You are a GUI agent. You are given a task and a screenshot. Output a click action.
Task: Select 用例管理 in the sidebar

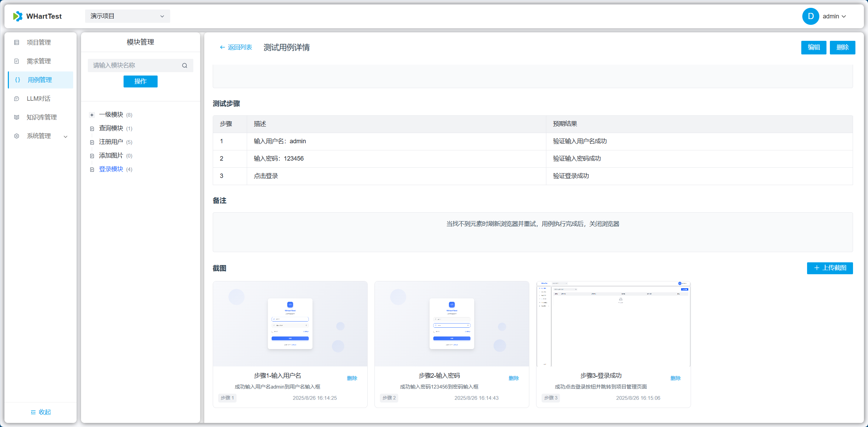click(x=40, y=80)
